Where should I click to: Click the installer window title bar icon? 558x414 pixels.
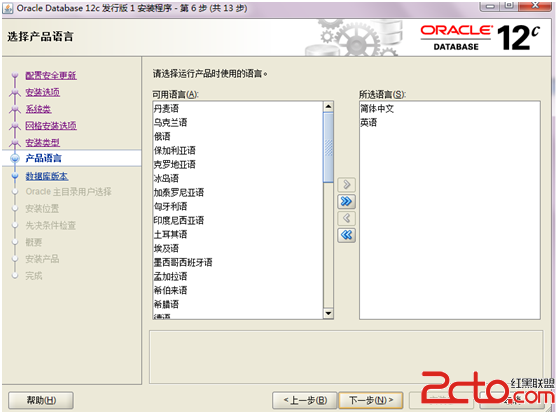click(8, 8)
